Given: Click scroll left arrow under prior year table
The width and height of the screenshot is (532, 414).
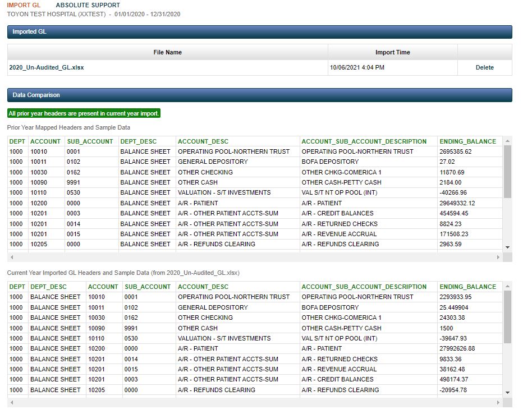Looking at the screenshot, I should (12, 257).
